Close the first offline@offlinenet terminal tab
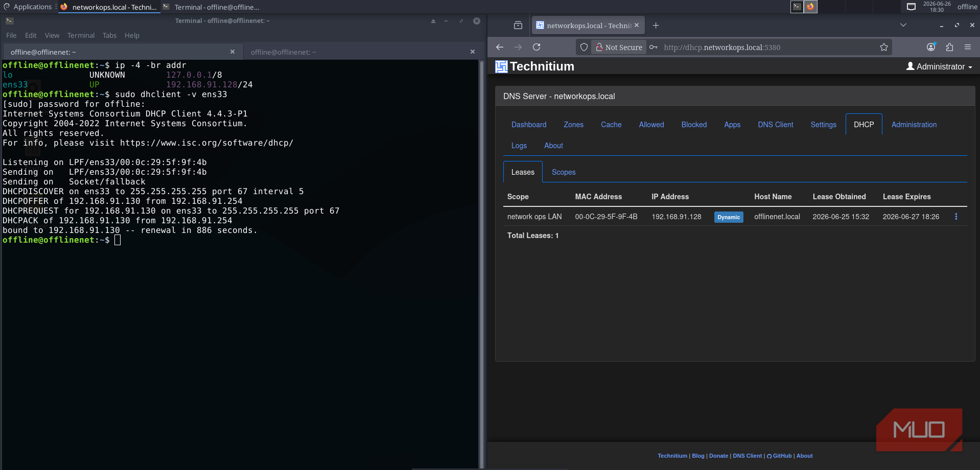Screen dimensions: 980x470 (x=232, y=52)
